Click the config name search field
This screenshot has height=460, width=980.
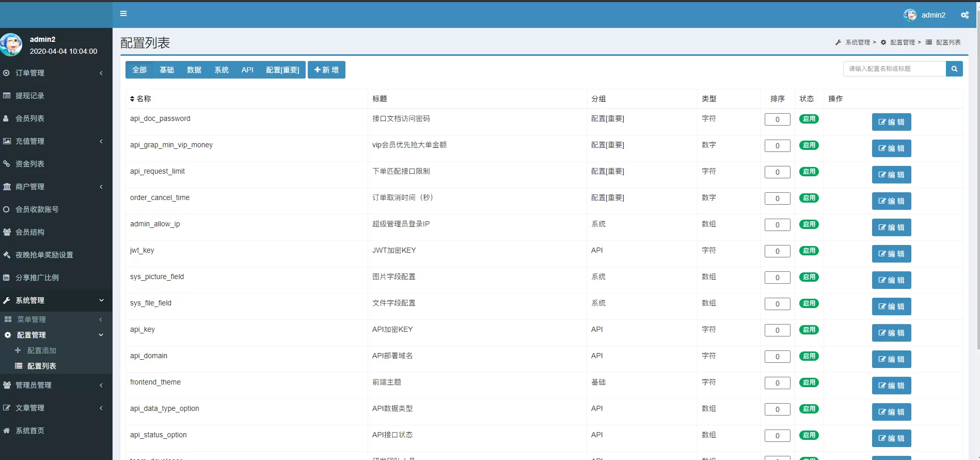point(894,69)
